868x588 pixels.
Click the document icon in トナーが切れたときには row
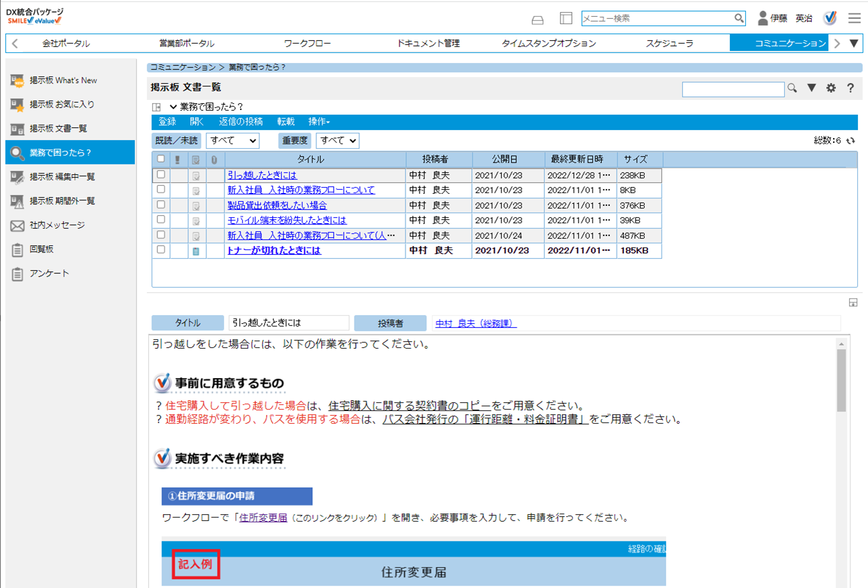tap(196, 251)
